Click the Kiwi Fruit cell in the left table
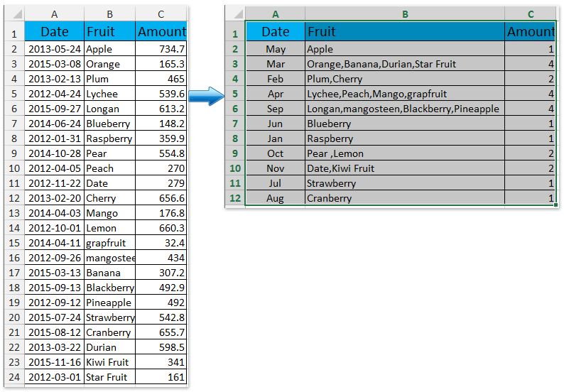Image resolution: width=564 pixels, height=392 pixels. coord(109,362)
